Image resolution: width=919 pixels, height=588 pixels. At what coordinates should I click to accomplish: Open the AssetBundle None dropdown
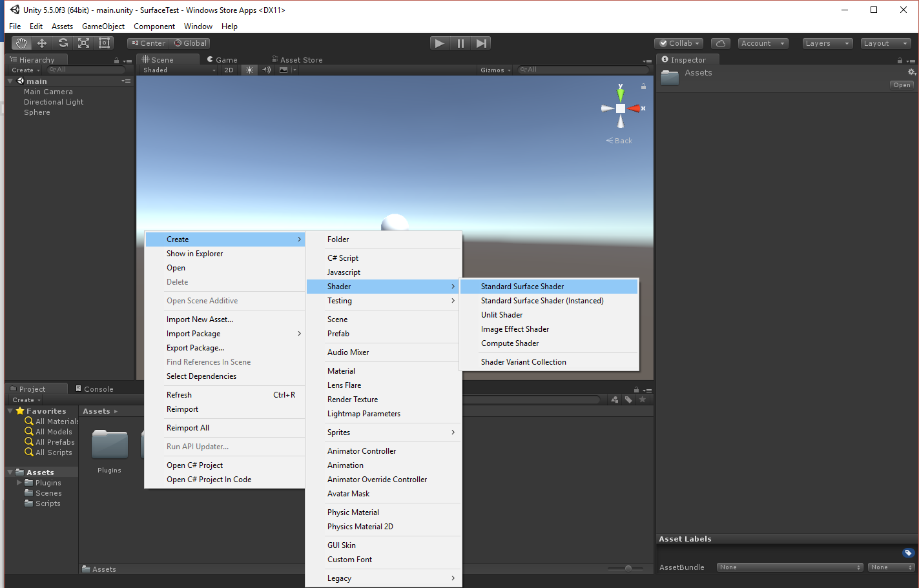point(790,567)
